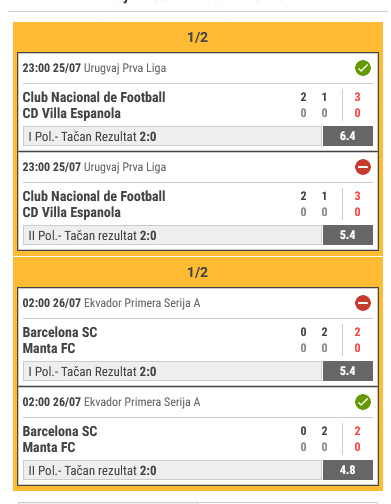Open II Pol. Tačan rezultat 2:0 for Nacional

tap(172, 235)
